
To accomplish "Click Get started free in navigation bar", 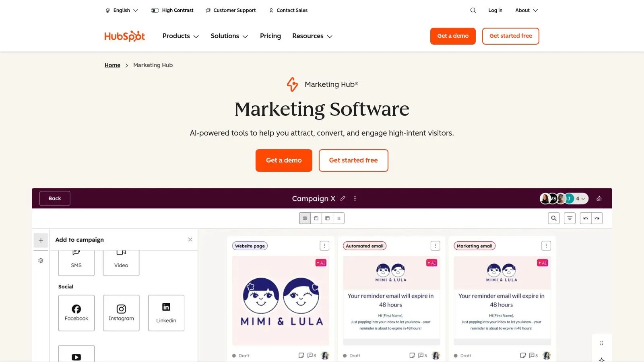I will (x=510, y=36).
